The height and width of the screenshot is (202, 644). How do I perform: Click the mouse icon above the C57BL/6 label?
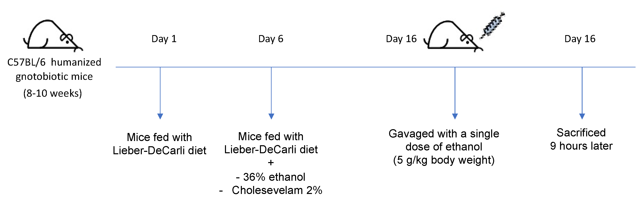click(52, 36)
